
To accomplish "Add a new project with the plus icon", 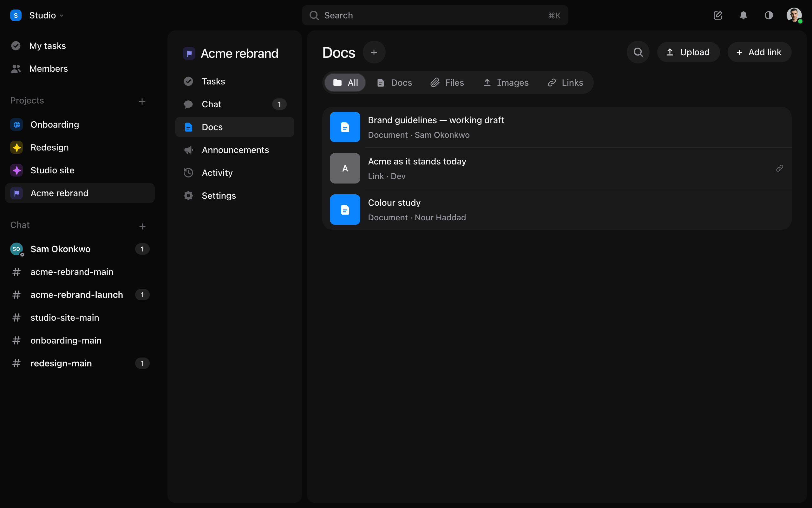I will (x=142, y=102).
